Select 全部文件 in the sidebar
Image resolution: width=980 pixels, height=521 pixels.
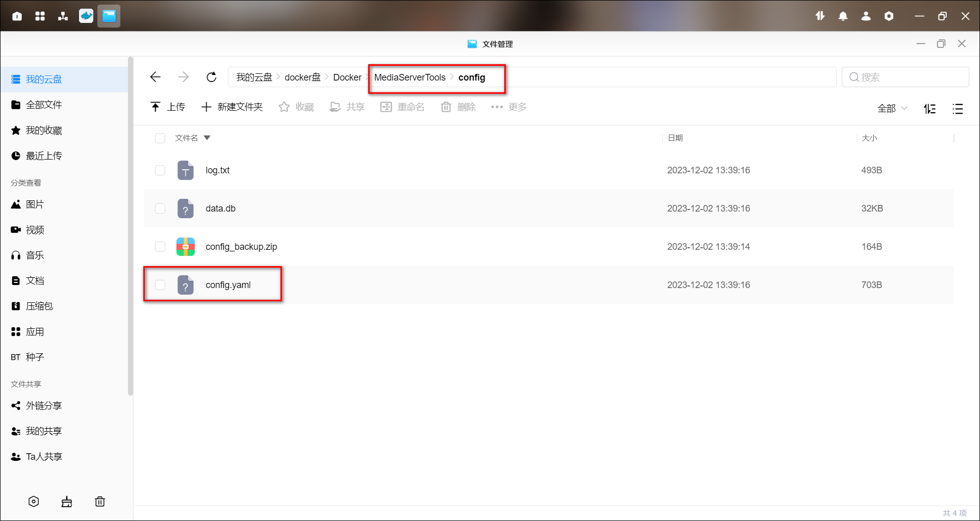(44, 105)
